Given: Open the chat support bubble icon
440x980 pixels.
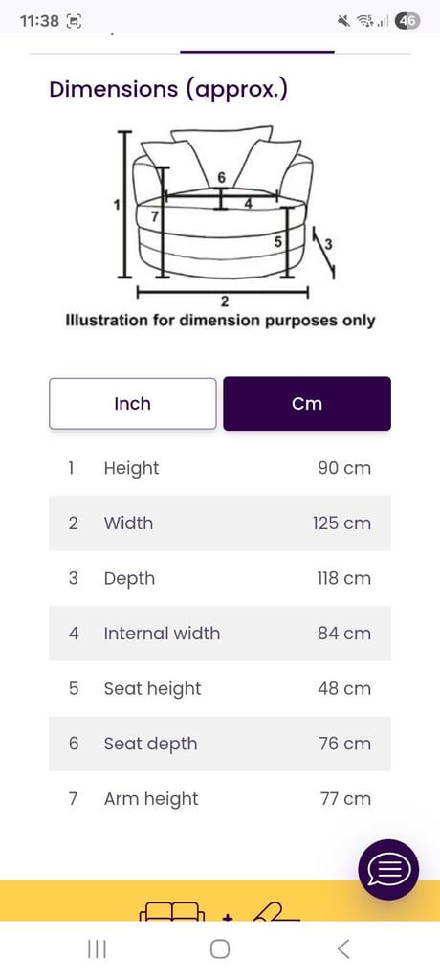Looking at the screenshot, I should 388,869.
